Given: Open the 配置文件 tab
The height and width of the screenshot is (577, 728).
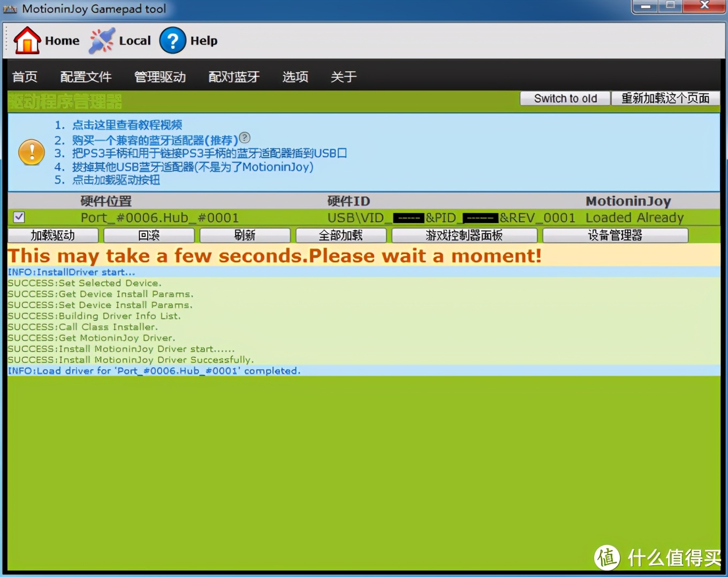Looking at the screenshot, I should pyautogui.click(x=86, y=77).
